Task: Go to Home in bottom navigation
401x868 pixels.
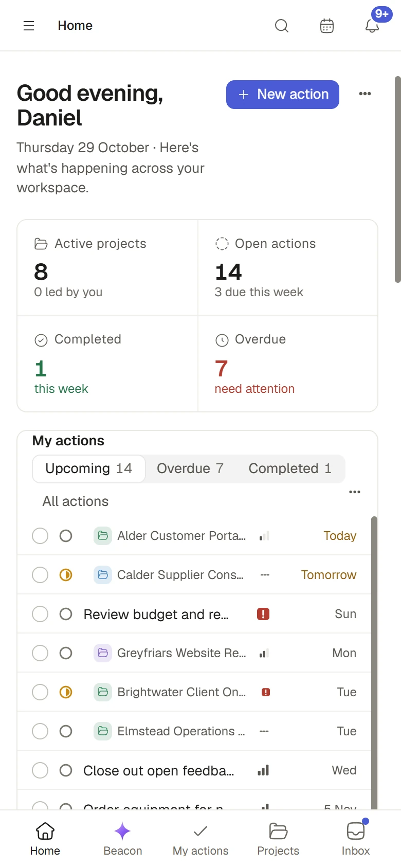Action: [45, 839]
